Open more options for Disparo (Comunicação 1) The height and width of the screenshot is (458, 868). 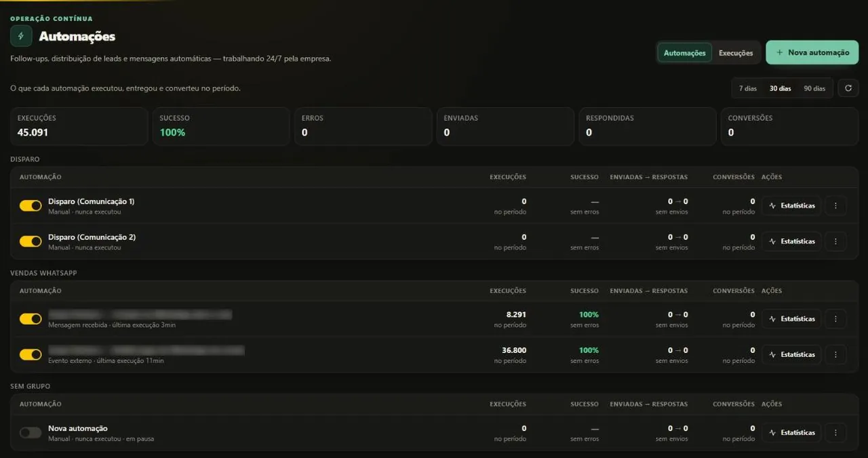coord(835,206)
